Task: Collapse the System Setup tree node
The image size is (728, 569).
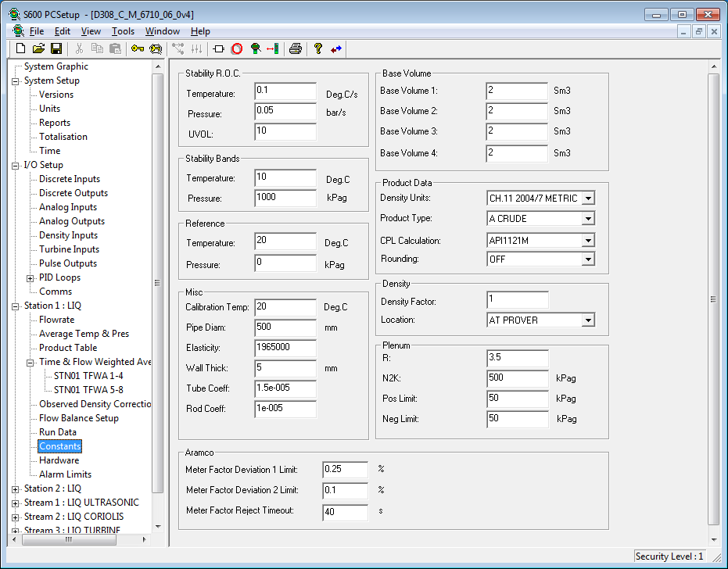Action: (16, 81)
